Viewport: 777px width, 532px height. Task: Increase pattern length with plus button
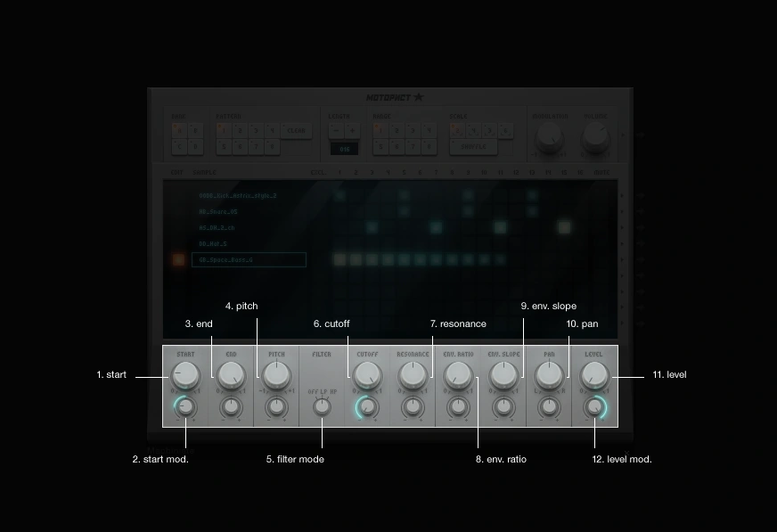pyautogui.click(x=352, y=131)
